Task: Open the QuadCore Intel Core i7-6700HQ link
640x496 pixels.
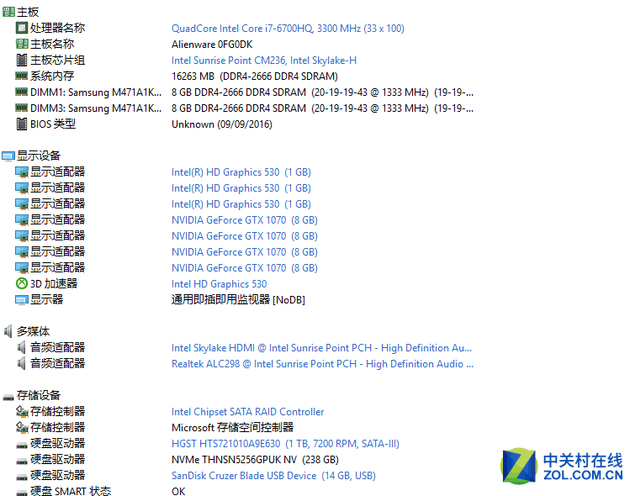Action: point(288,28)
